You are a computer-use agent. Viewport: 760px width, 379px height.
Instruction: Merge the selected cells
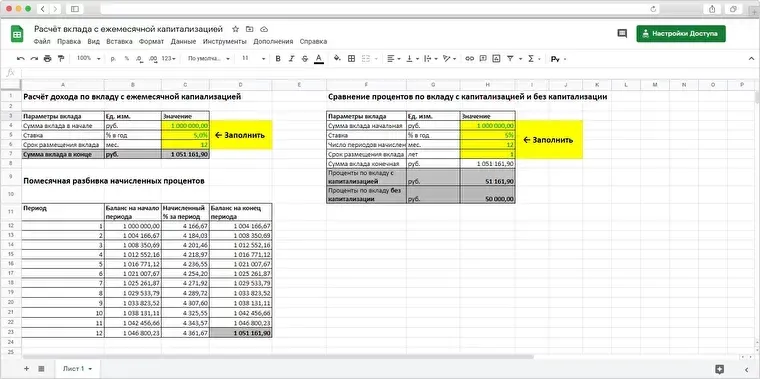pos(366,59)
